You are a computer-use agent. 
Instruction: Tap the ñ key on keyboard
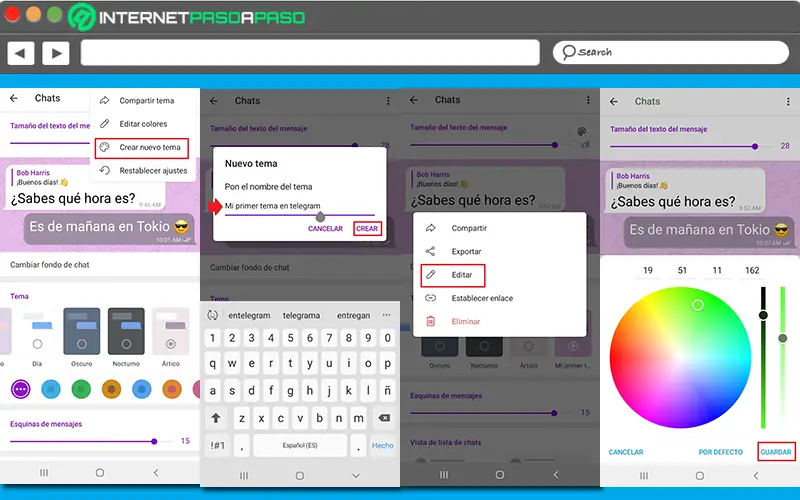pyautogui.click(x=387, y=391)
